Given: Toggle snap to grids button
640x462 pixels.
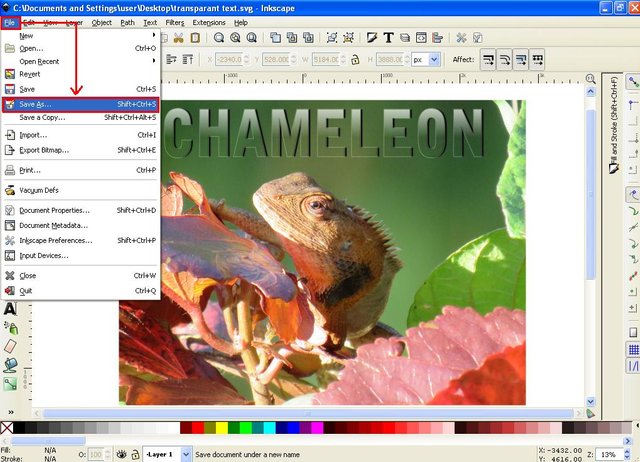Looking at the screenshot, I should 633,350.
